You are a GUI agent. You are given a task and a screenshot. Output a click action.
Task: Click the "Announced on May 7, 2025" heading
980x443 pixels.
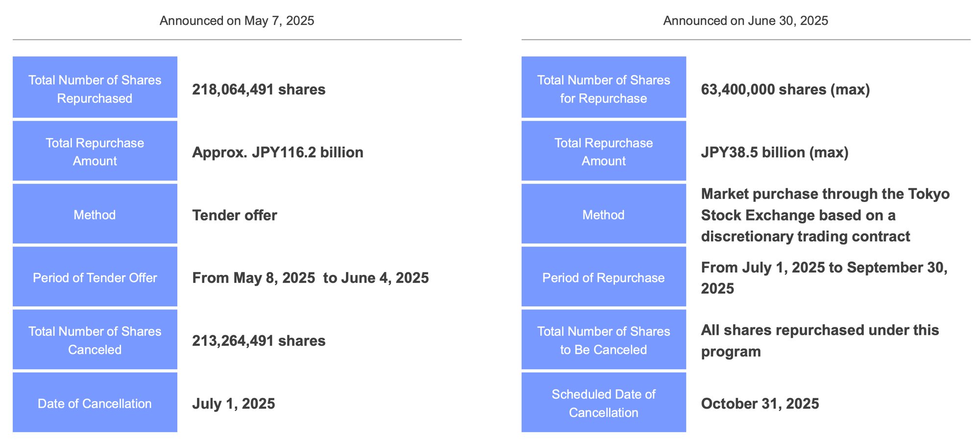[237, 21]
